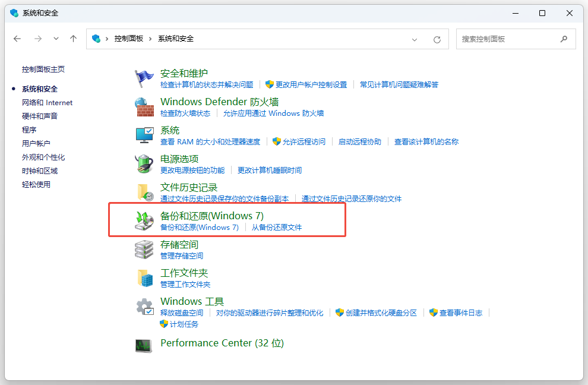The height and width of the screenshot is (385, 588).
Task: Refresh the control panel view
Action: coord(437,39)
